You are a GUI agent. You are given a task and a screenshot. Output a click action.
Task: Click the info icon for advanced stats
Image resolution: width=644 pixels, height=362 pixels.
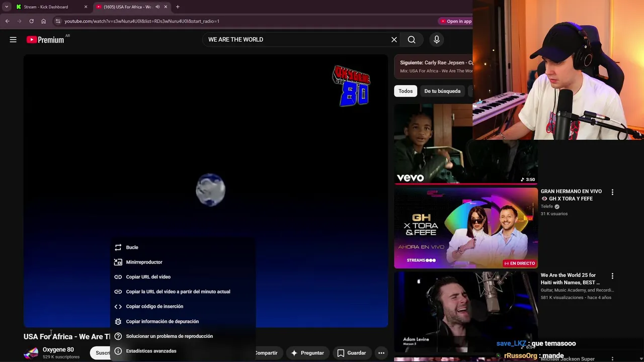coord(118,351)
